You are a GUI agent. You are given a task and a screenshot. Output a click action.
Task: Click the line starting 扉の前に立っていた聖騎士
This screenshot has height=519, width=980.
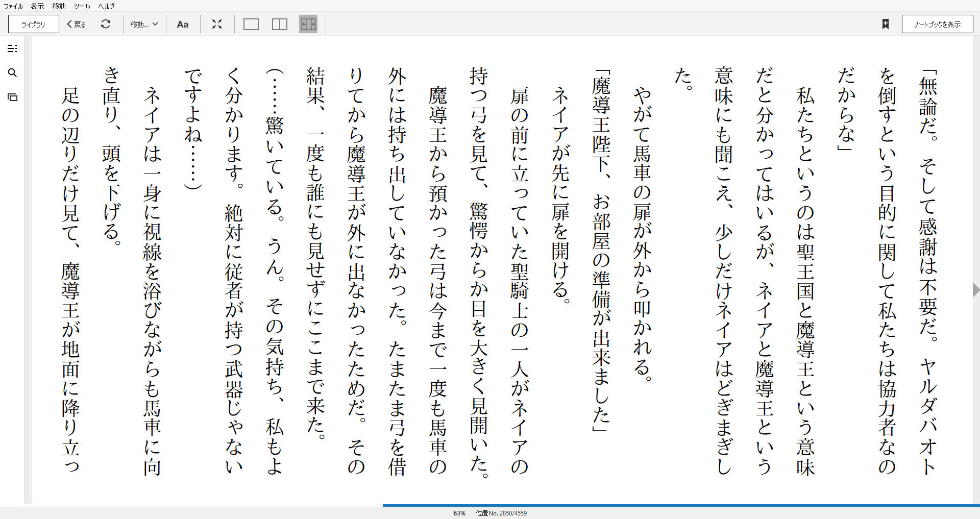(520, 281)
